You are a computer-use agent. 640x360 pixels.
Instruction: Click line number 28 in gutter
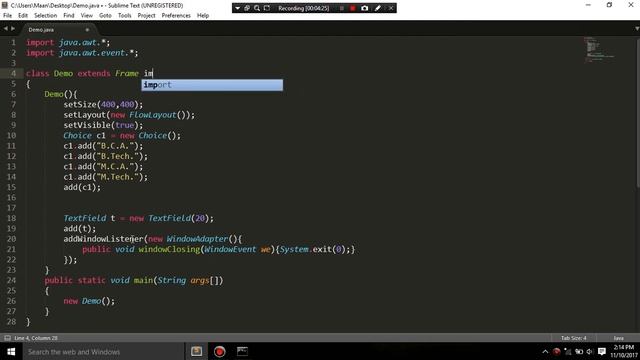[x=11, y=322]
